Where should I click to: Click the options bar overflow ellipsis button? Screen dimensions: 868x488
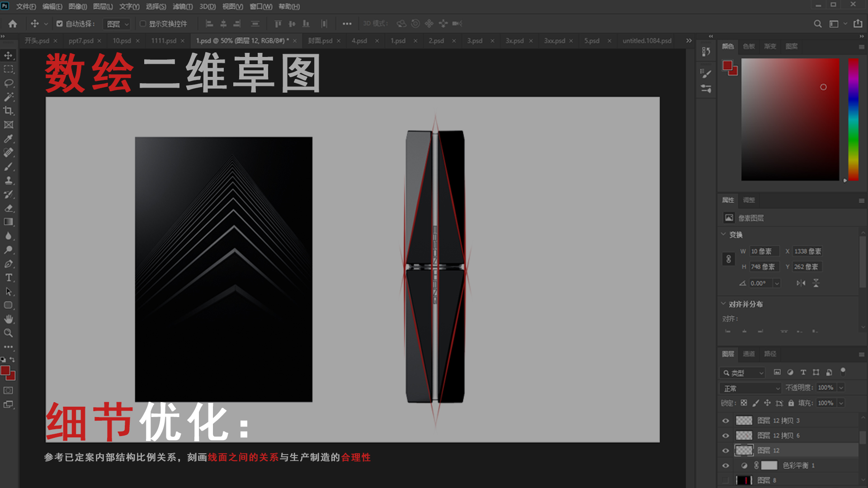point(347,23)
